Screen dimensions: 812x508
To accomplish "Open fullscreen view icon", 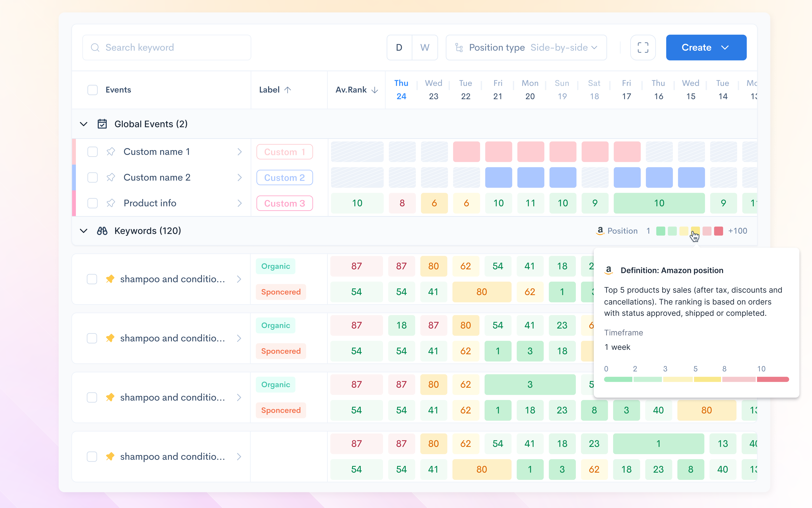I will point(643,47).
